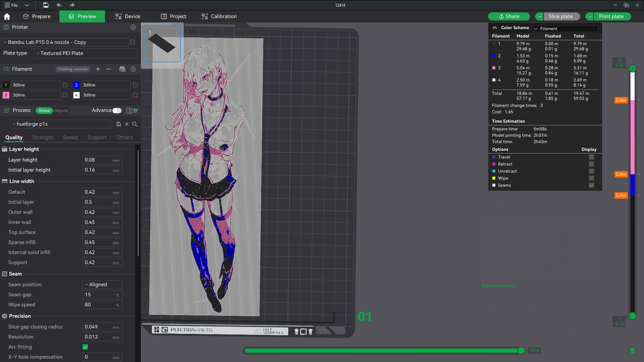Screen dimensions: 644x362
Task: Open the File menu dropdown arrow
Action: pyautogui.click(x=27, y=5)
